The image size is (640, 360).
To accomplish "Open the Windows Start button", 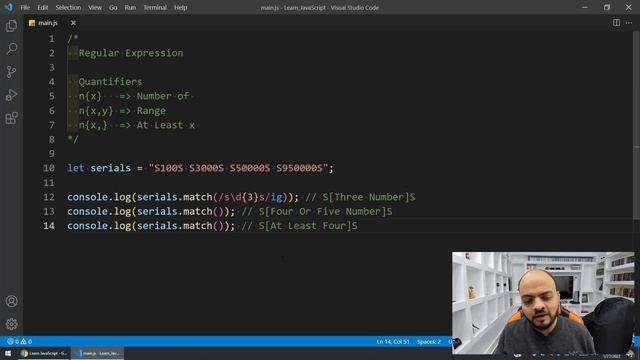I will click(8, 353).
